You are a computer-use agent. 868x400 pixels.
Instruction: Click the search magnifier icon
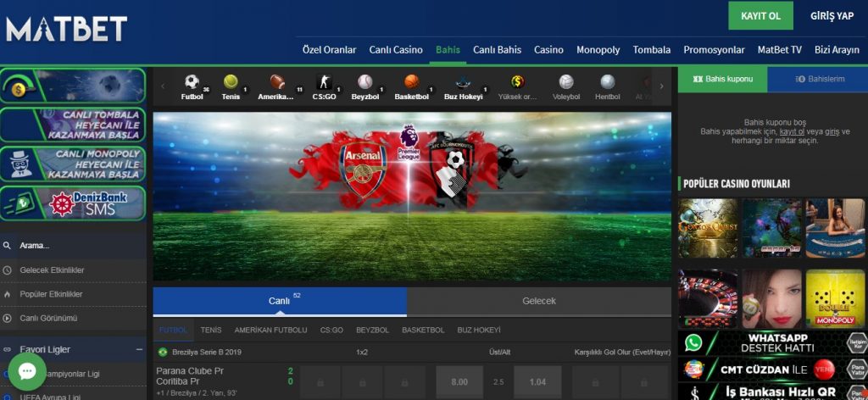(7, 245)
